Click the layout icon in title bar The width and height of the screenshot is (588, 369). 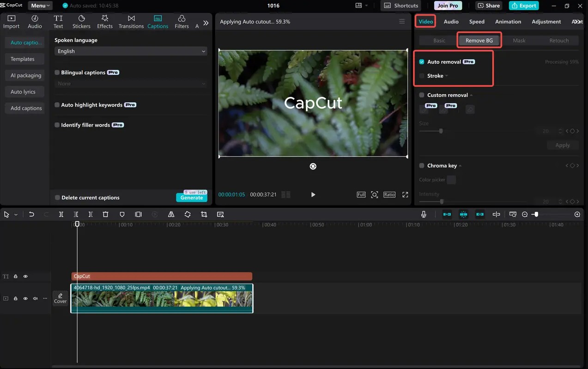point(359,6)
